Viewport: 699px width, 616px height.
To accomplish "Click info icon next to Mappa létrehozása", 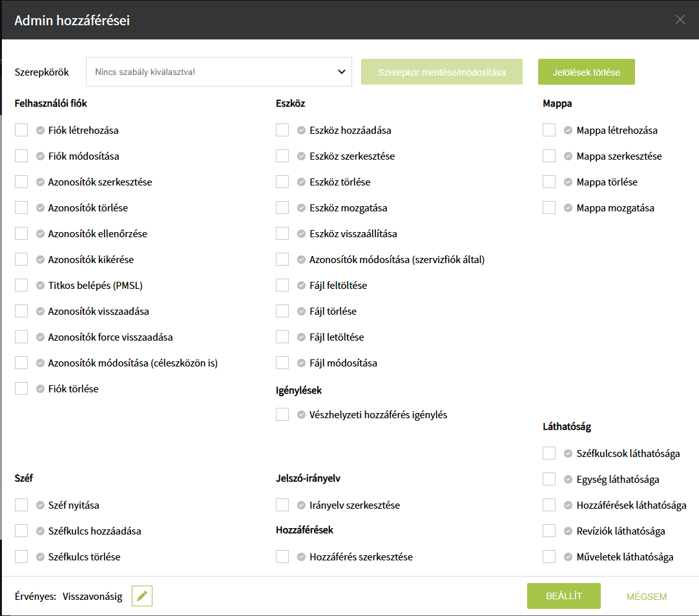I will pos(569,131).
